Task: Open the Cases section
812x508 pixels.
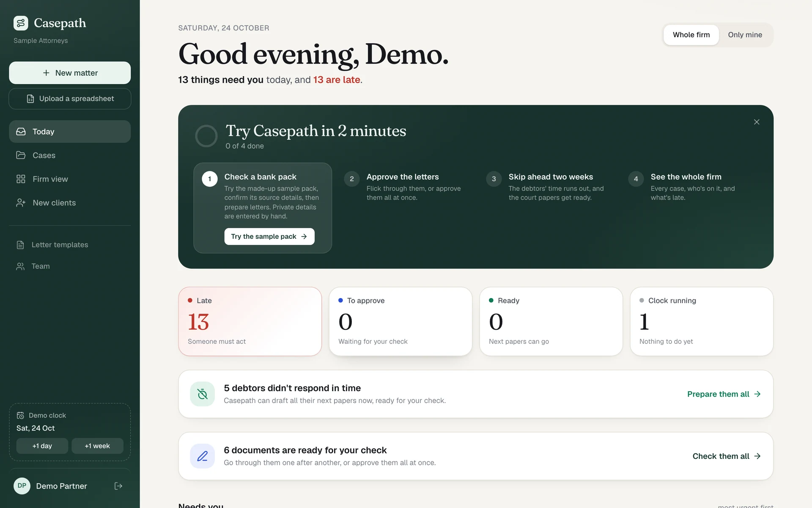Action: (70, 155)
